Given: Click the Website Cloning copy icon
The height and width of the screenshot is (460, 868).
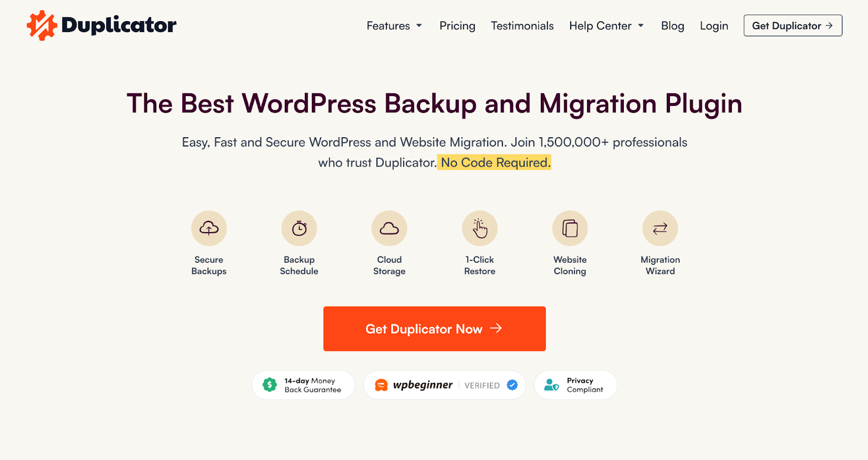Looking at the screenshot, I should 570,228.
